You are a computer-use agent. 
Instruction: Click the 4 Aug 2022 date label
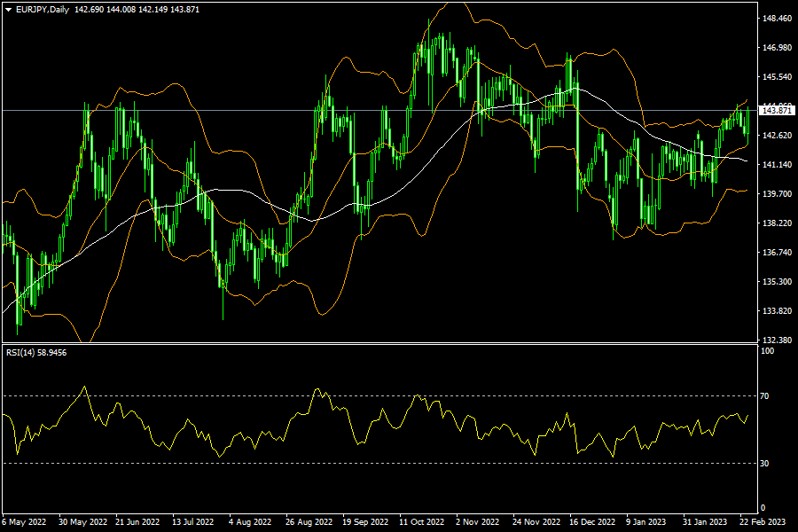point(250,522)
